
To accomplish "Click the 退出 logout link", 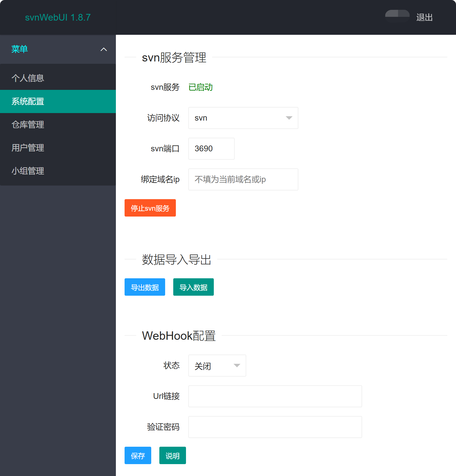I will (x=424, y=17).
